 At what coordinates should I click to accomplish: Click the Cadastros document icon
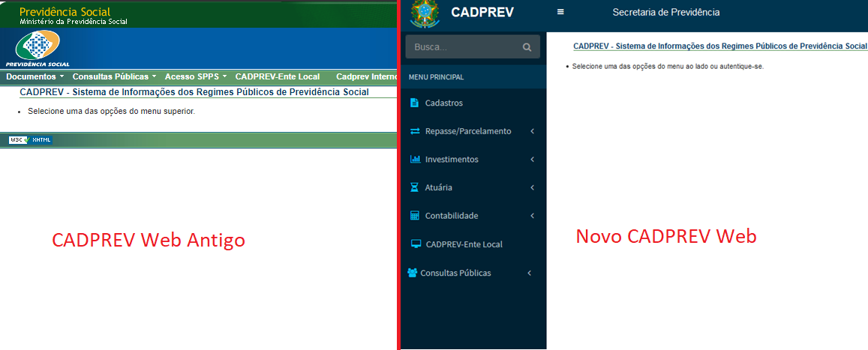point(415,103)
